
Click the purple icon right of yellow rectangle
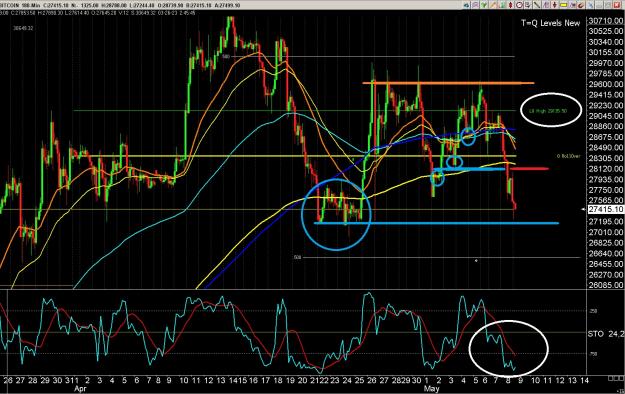(572, 5)
